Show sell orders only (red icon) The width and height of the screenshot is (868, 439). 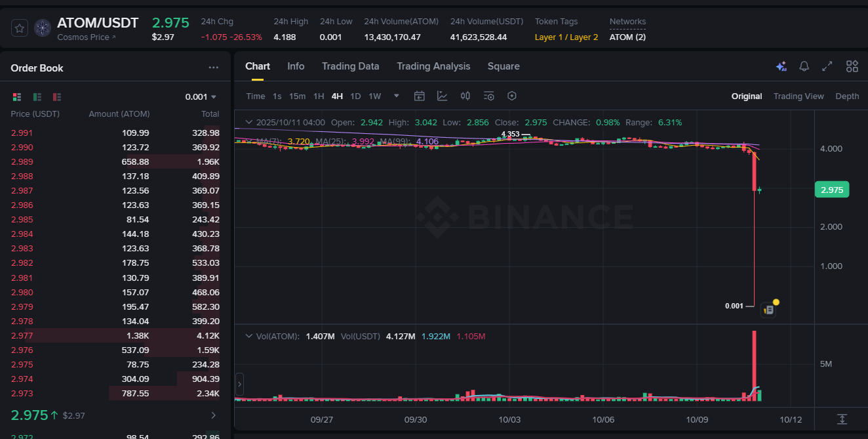tap(57, 97)
